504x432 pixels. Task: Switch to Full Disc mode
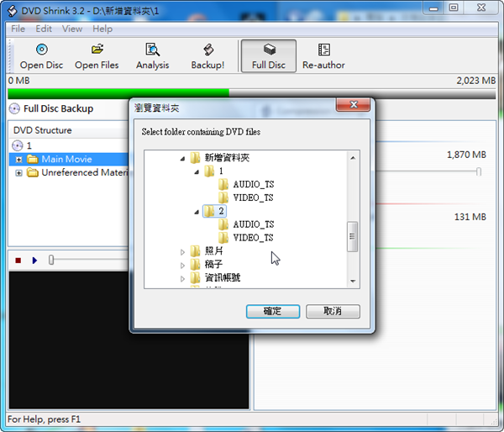point(269,56)
